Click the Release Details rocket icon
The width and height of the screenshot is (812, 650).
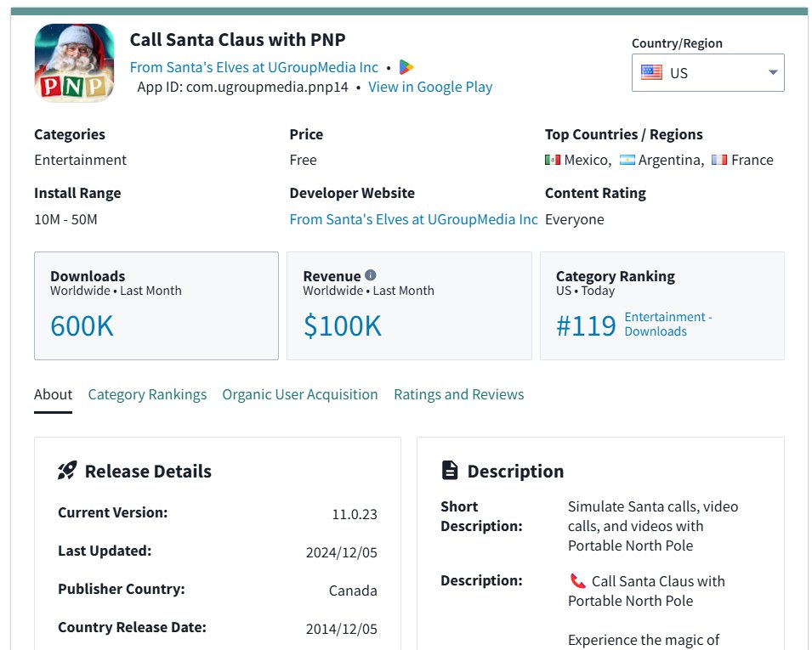tap(67, 471)
